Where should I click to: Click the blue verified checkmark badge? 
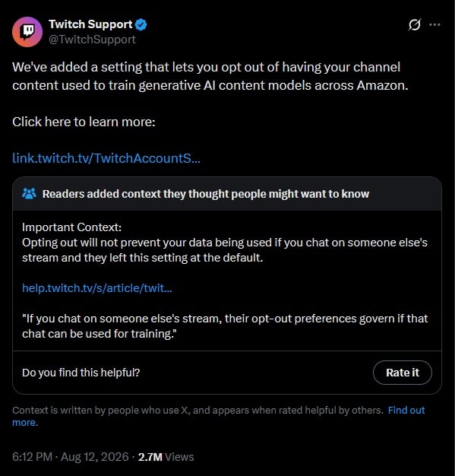coord(141,24)
